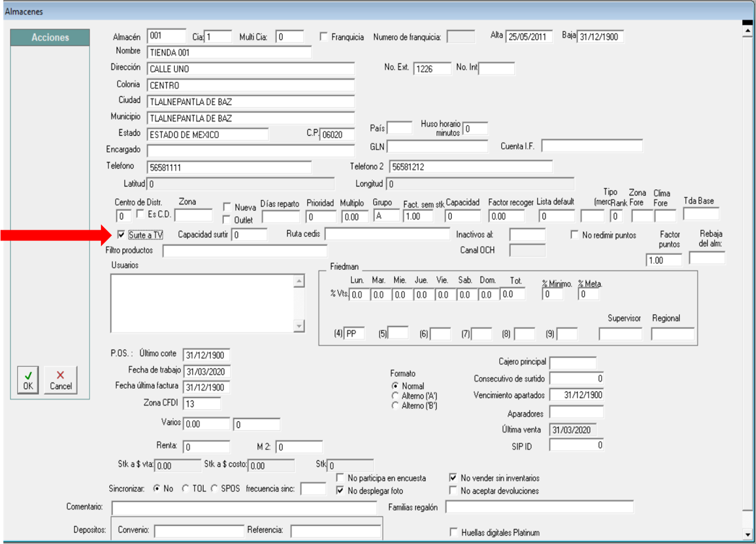Uncheck No desplegar foto

tap(340, 490)
